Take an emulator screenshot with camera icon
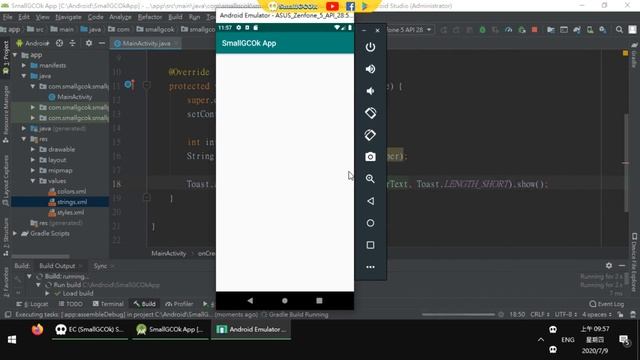This screenshot has width=640, height=360. pyautogui.click(x=370, y=157)
